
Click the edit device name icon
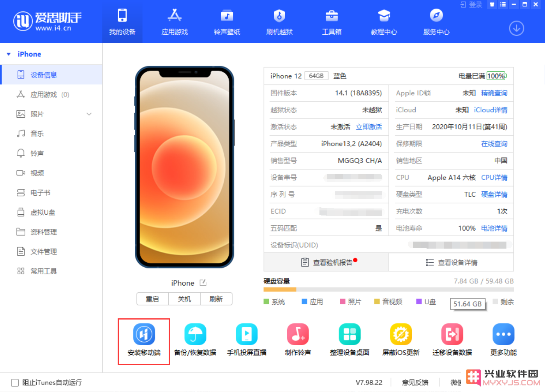[x=203, y=283]
